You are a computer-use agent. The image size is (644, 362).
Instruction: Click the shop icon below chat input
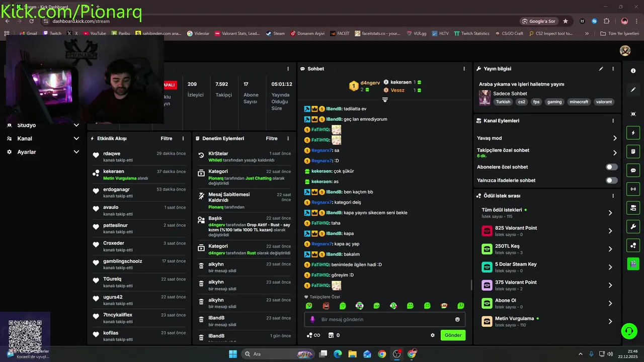pos(331,335)
